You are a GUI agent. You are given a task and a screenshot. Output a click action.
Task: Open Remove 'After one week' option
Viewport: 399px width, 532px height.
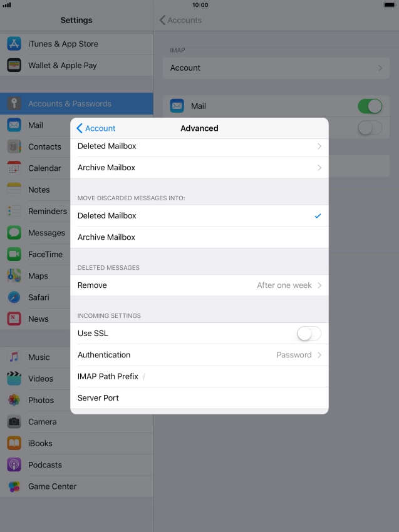tap(199, 285)
